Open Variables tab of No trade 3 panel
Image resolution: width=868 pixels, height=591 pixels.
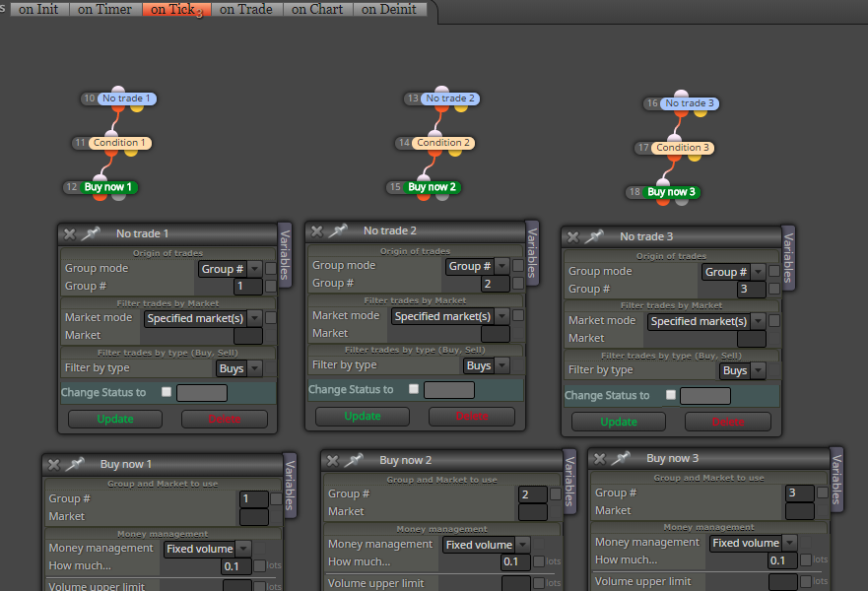788,258
